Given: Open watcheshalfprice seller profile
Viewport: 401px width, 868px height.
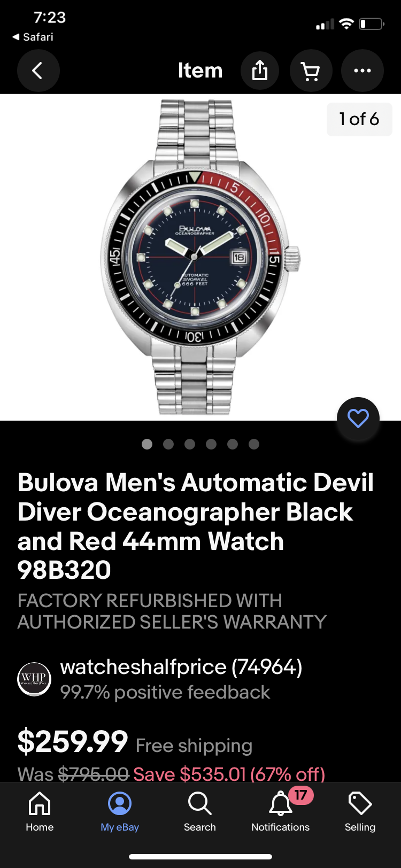Looking at the screenshot, I should 181,667.
